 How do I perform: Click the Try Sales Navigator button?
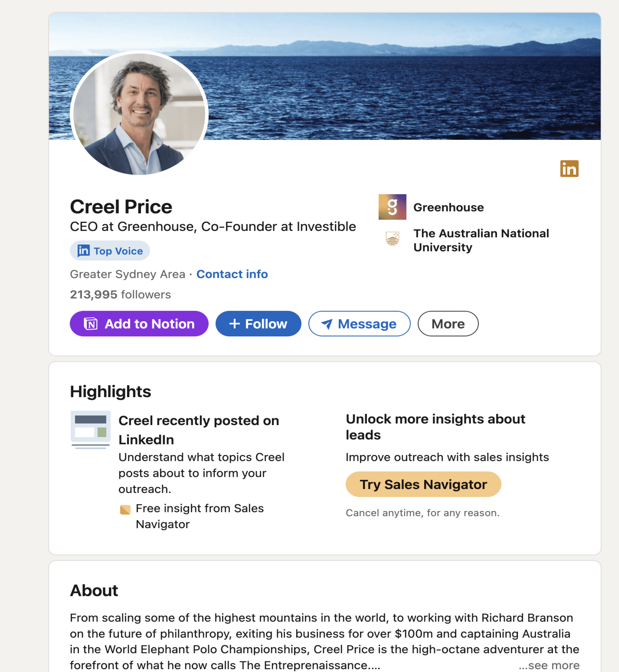[x=423, y=484]
